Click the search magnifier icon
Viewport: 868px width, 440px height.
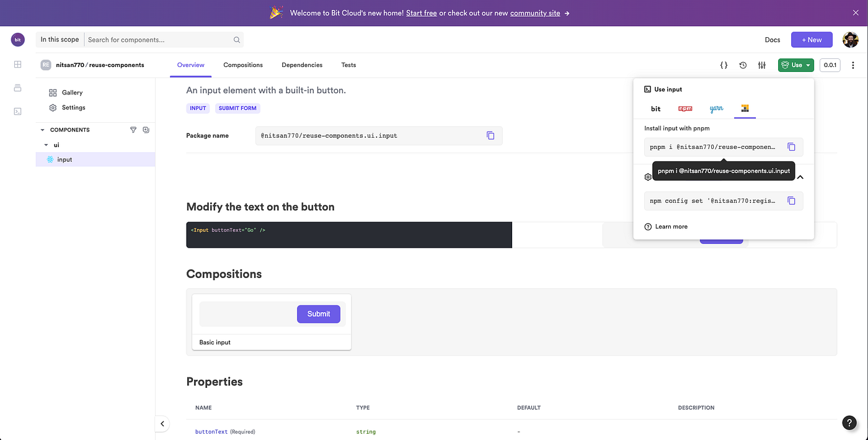[237, 40]
